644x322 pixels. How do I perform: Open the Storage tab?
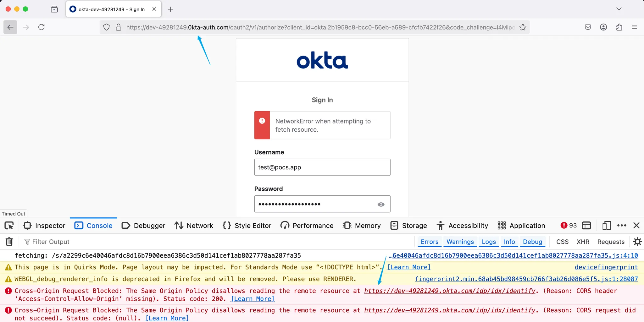coord(408,226)
